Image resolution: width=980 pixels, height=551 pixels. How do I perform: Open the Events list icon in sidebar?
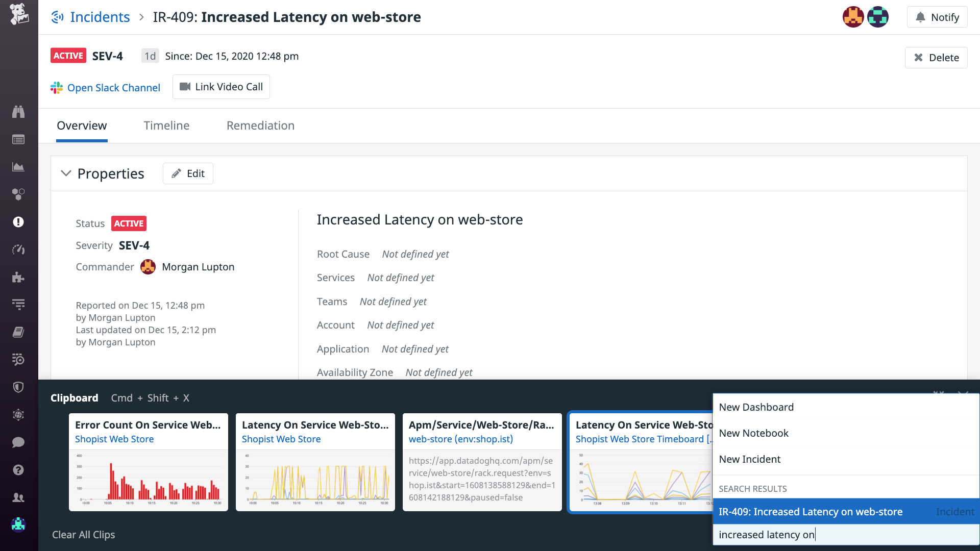click(18, 139)
